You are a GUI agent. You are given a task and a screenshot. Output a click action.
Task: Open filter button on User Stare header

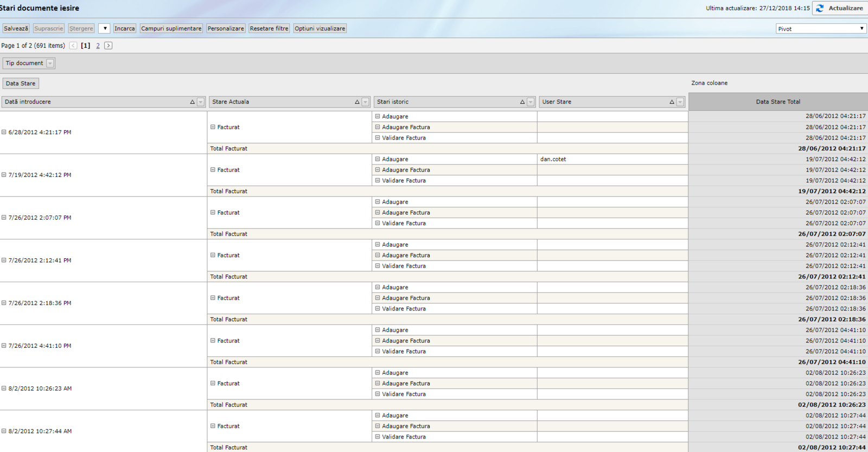pyautogui.click(x=680, y=102)
